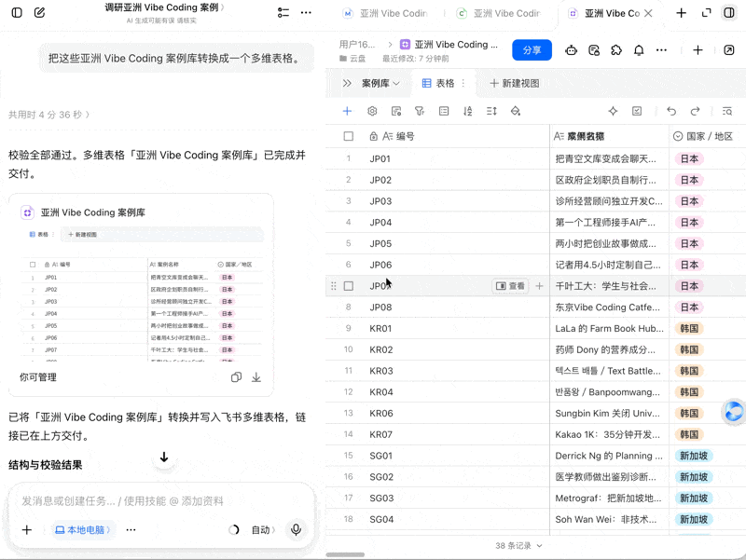The image size is (746, 560).
Task: Open the filter funnel tool
Action: 419,111
